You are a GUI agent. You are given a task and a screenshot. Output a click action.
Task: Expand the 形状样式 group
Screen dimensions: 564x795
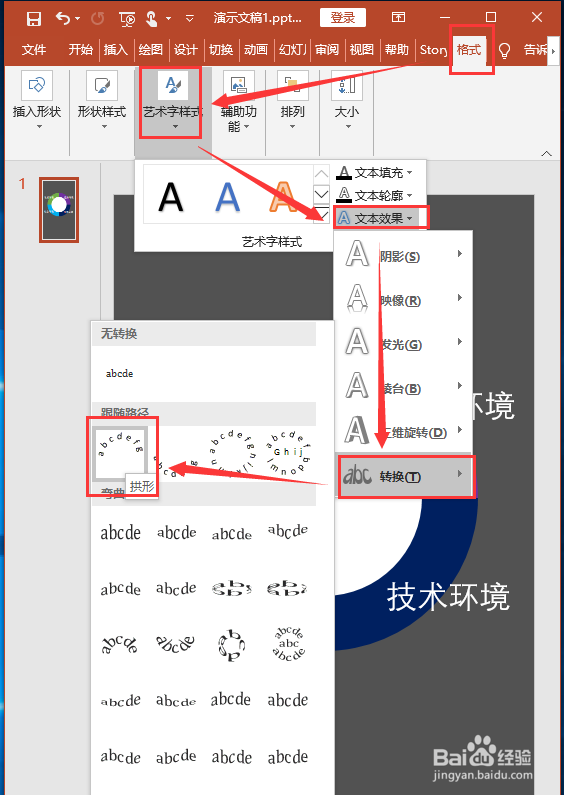tap(102, 100)
